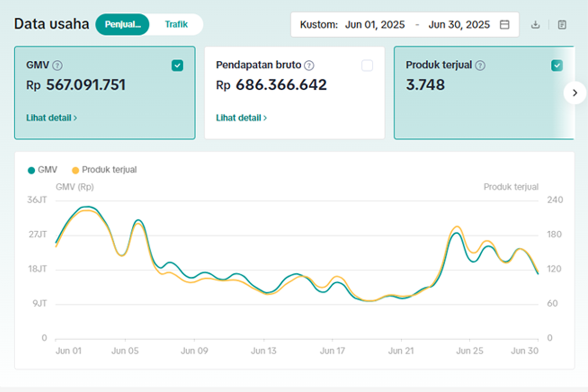The image size is (588, 392).
Task: Open GMV Lihat detail link
Action: click(x=51, y=118)
